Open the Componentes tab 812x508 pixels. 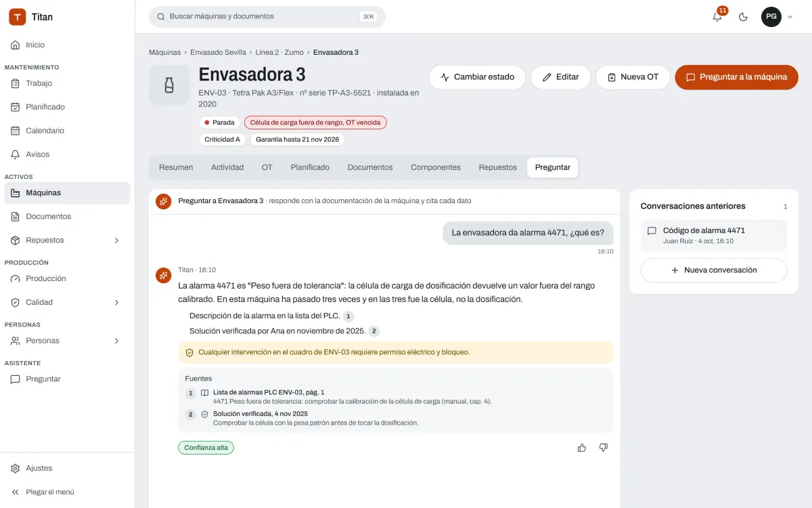(x=436, y=167)
